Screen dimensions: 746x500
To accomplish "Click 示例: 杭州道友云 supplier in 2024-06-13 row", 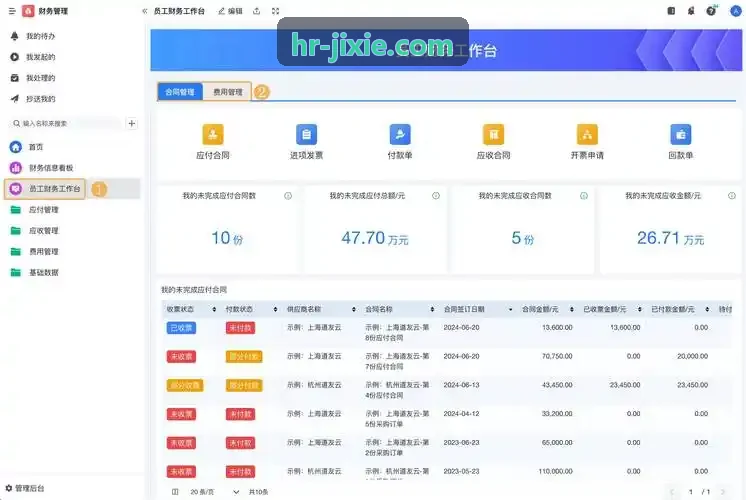I will (314, 385).
